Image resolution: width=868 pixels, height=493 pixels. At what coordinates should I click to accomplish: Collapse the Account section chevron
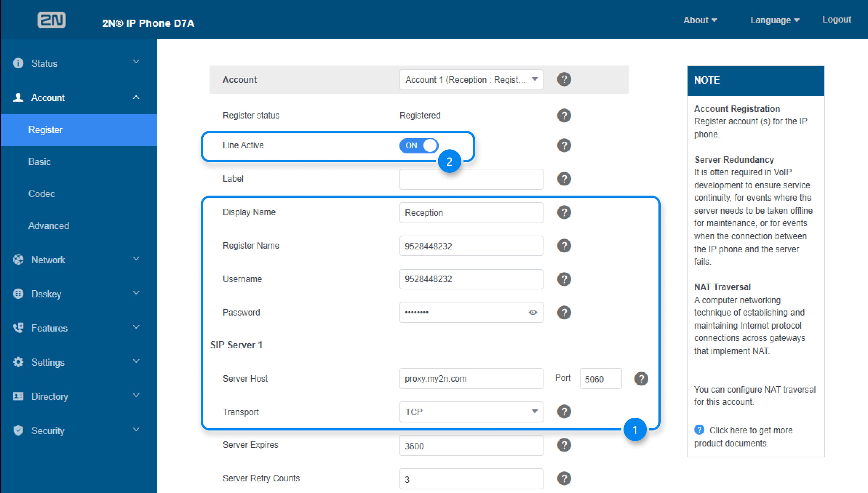coord(136,97)
